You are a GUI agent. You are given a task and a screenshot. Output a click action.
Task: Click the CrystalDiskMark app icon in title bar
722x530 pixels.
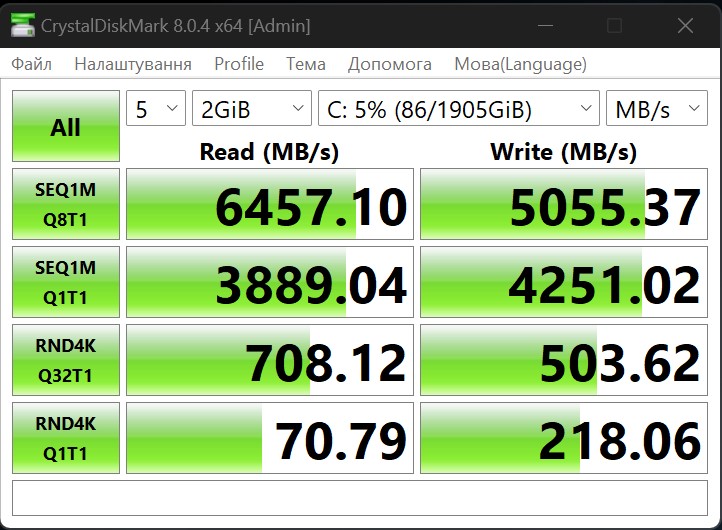click(22, 25)
